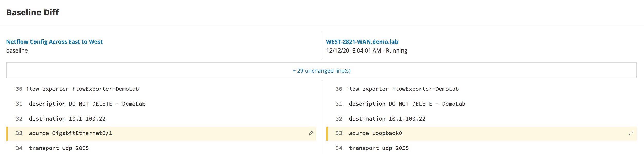
Task: Click flow exporter line in device pane
Action: 402,89
